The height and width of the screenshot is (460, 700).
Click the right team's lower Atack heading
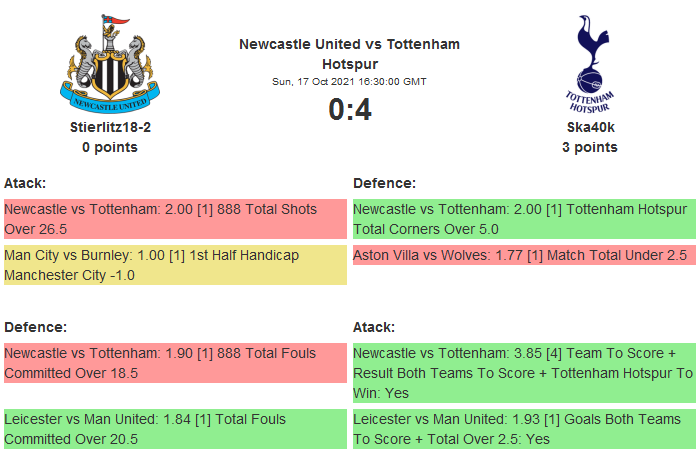click(x=374, y=327)
